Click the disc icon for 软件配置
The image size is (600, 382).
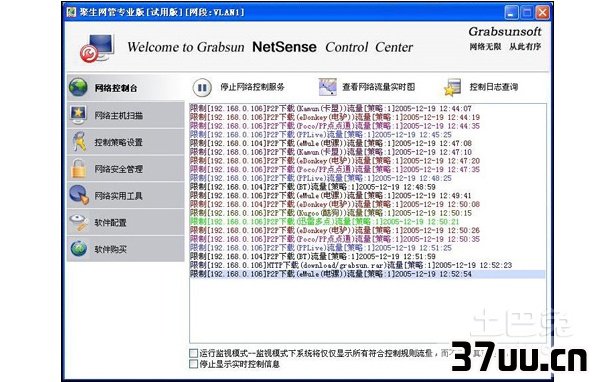pos(79,222)
